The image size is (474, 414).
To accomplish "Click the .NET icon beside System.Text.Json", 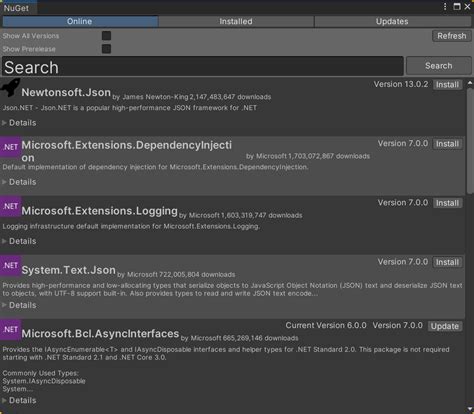I will [x=10, y=265].
